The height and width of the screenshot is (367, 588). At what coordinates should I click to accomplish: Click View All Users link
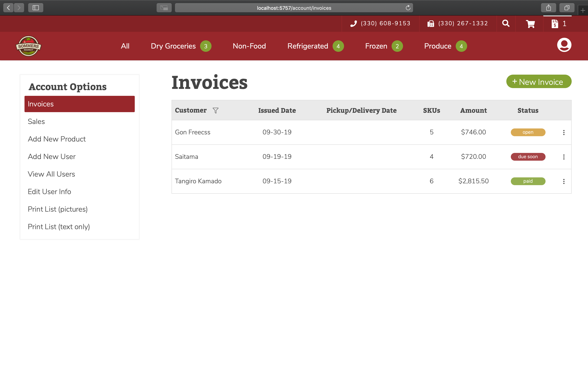pos(51,174)
